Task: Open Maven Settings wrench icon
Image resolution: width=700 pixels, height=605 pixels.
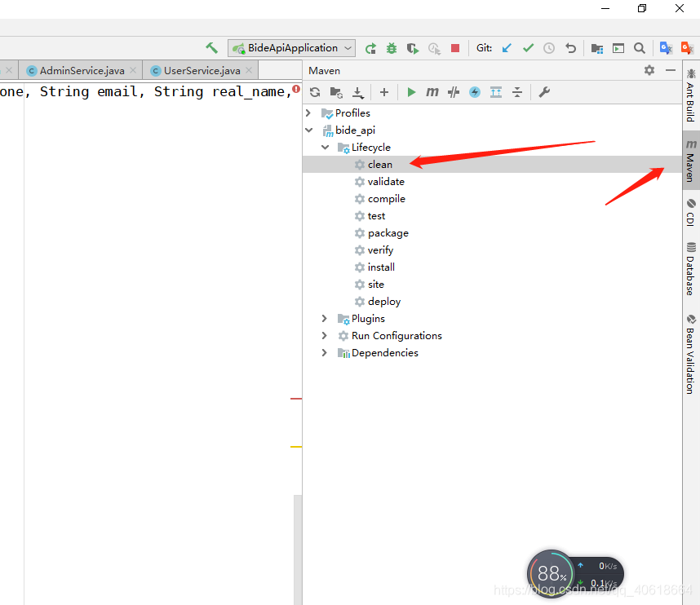Action: click(x=544, y=92)
